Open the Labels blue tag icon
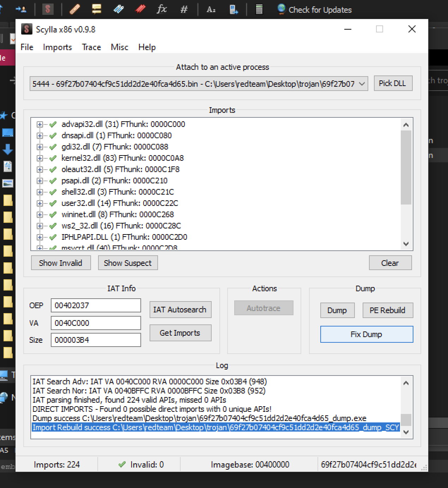Viewport: 448px width, 488px height. (119, 9)
